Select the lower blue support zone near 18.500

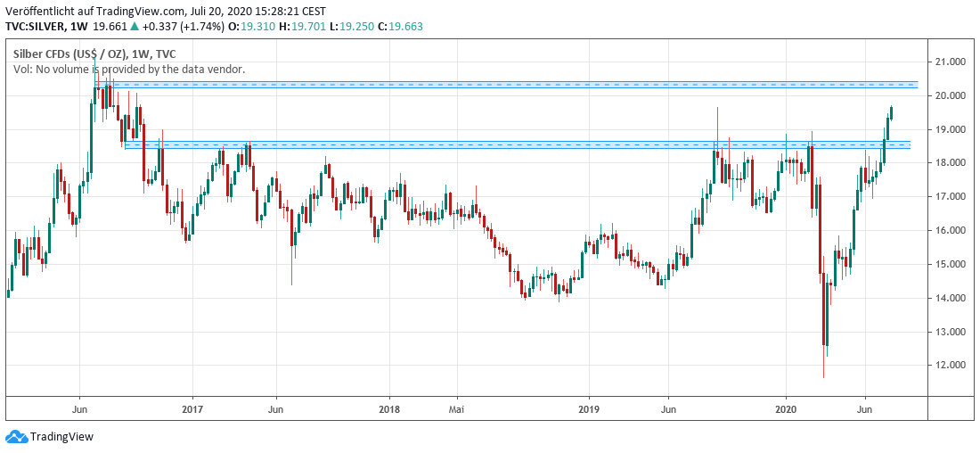[x=517, y=144]
